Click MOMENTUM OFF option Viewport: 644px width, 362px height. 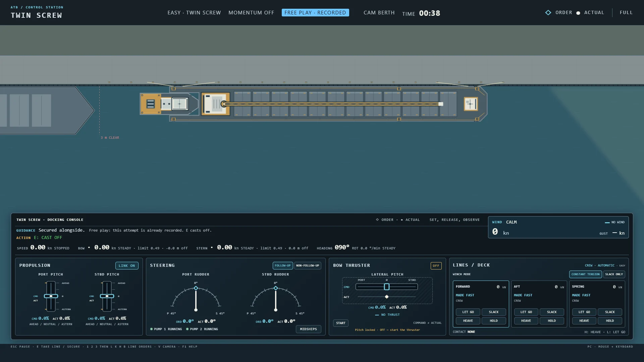(251, 13)
